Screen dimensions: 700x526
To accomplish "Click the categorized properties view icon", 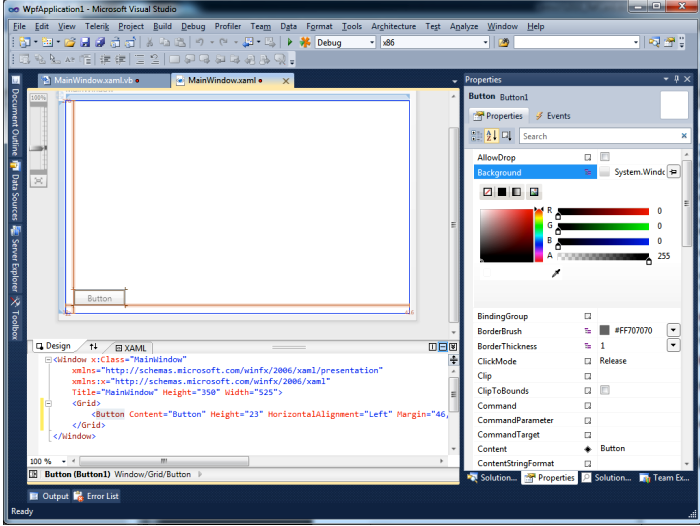I will (476, 136).
